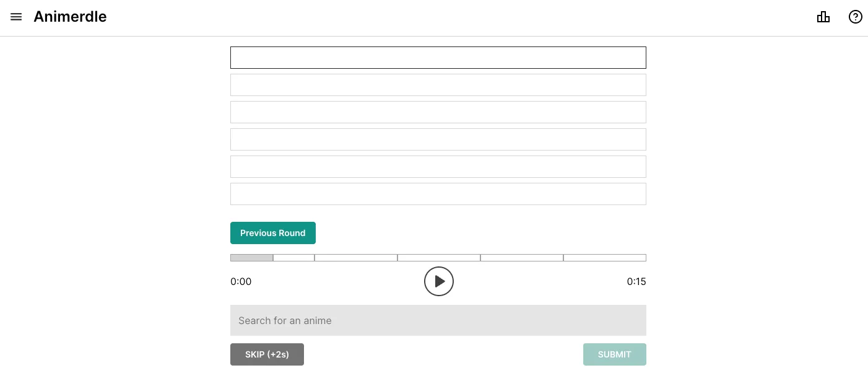This screenshot has width=868, height=373.
Task: Click the Previous Round button
Action: (x=272, y=233)
